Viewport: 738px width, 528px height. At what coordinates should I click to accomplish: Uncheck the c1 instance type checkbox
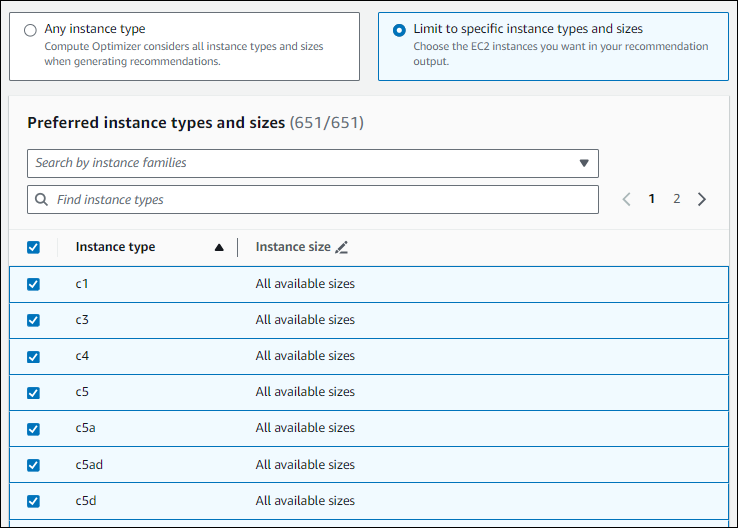click(x=33, y=284)
